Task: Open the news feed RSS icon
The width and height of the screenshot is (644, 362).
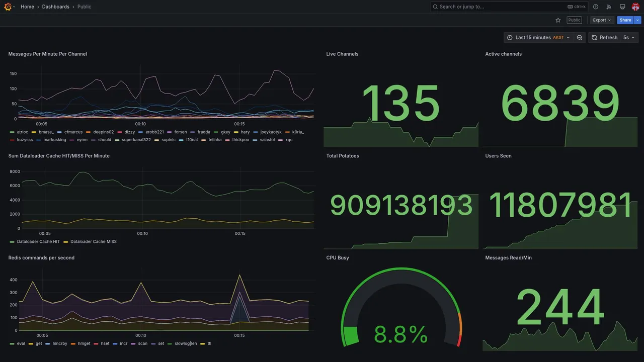Action: click(x=609, y=7)
